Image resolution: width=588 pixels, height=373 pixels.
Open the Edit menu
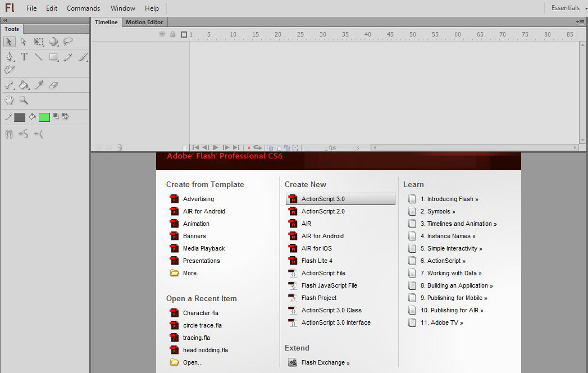point(52,8)
